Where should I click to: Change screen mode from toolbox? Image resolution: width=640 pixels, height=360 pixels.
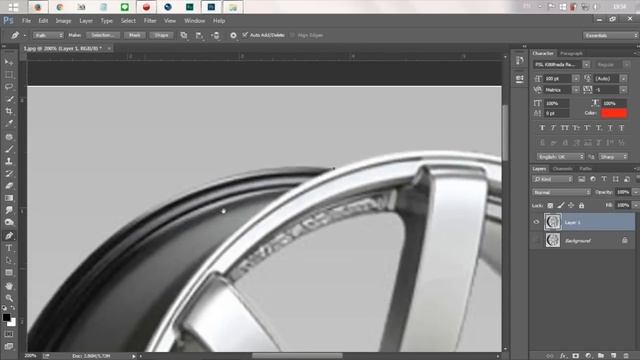(x=9, y=347)
